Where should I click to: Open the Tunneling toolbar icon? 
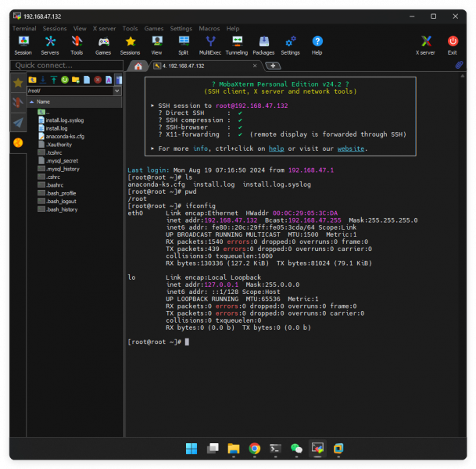click(237, 45)
